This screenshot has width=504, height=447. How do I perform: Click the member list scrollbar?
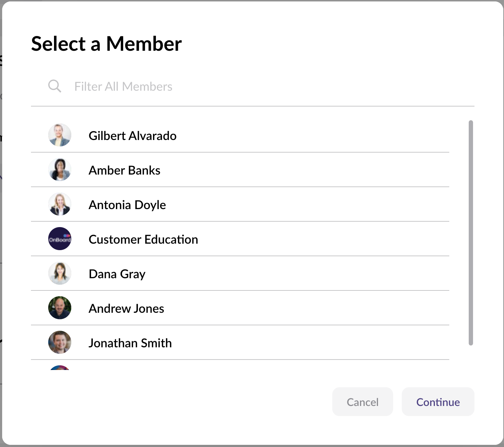pos(471,233)
